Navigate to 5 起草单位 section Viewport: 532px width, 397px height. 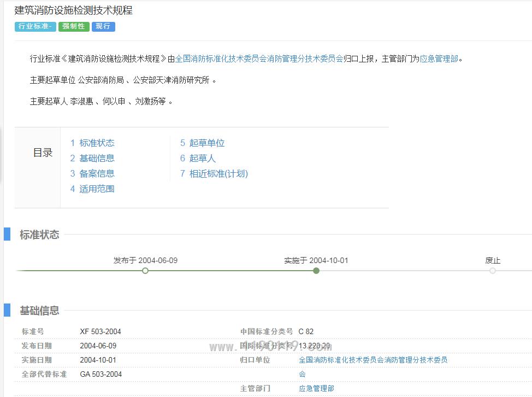[203, 143]
